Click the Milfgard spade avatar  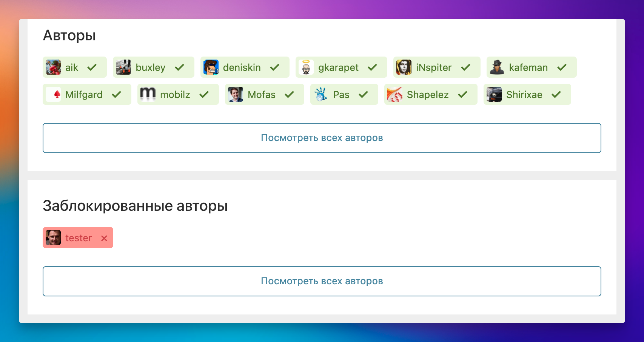pos(54,94)
